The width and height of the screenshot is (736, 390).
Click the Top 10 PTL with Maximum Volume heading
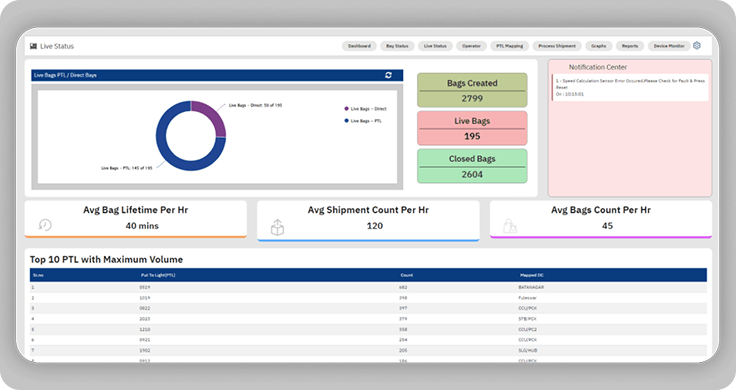point(107,260)
